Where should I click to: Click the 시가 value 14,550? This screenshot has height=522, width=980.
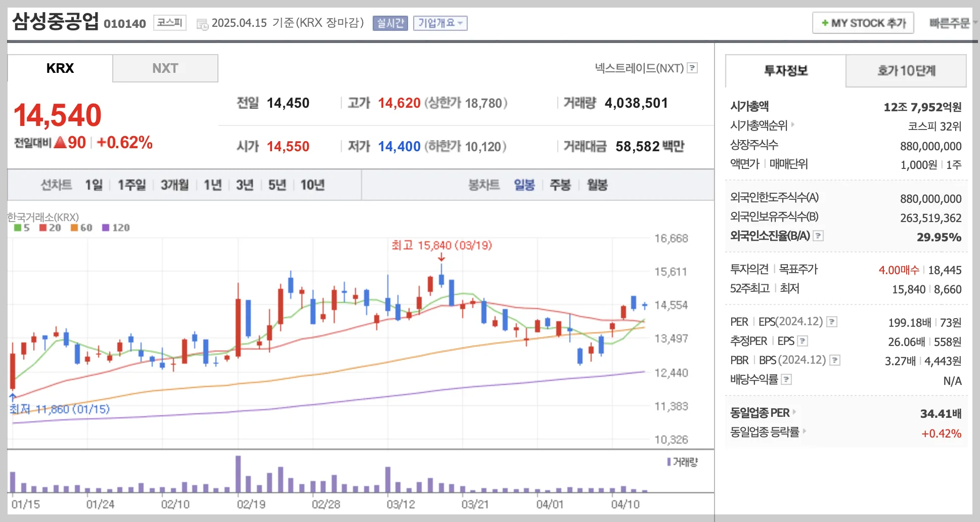coord(288,147)
